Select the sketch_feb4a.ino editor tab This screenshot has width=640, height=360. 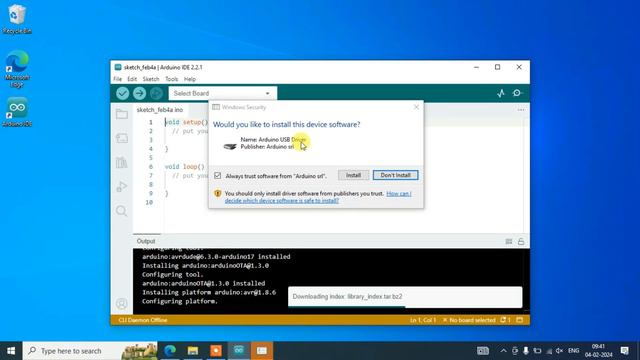click(x=160, y=110)
